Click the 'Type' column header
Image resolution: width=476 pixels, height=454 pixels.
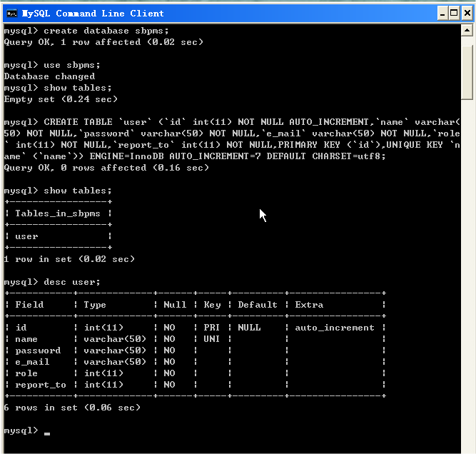[95, 305]
